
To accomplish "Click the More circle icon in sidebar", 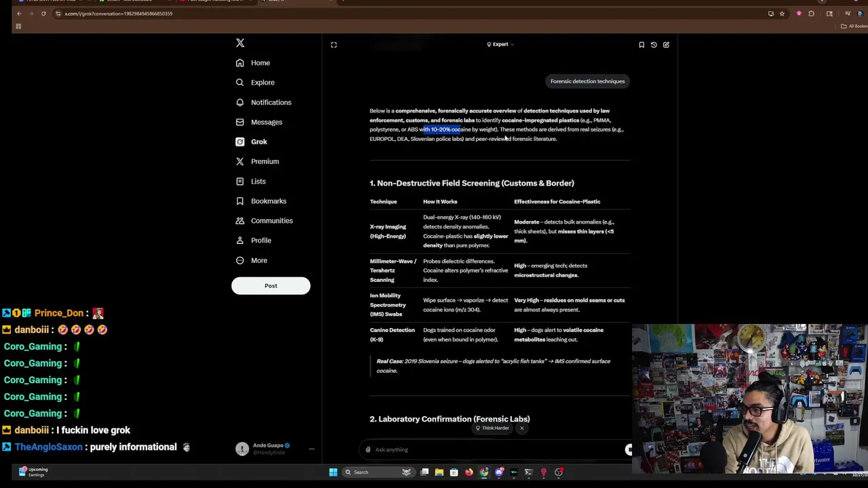I will tap(240, 260).
